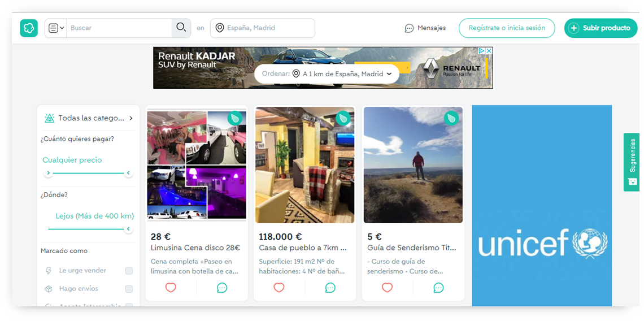Click the 118.000 € price text
Viewport: 644px width, 321px height.
click(x=281, y=236)
